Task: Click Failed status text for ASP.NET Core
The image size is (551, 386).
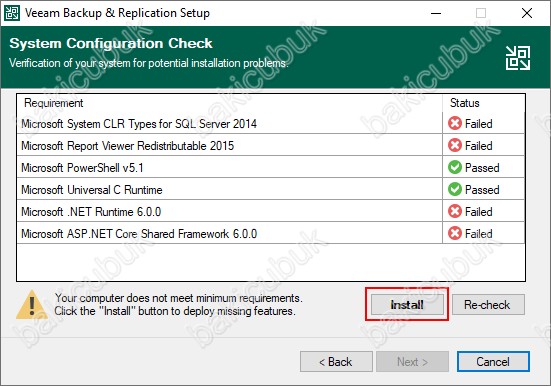Action: 478,234
